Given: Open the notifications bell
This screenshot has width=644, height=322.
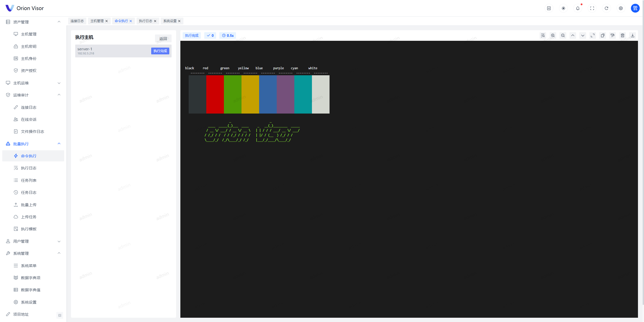Looking at the screenshot, I should tap(578, 8).
